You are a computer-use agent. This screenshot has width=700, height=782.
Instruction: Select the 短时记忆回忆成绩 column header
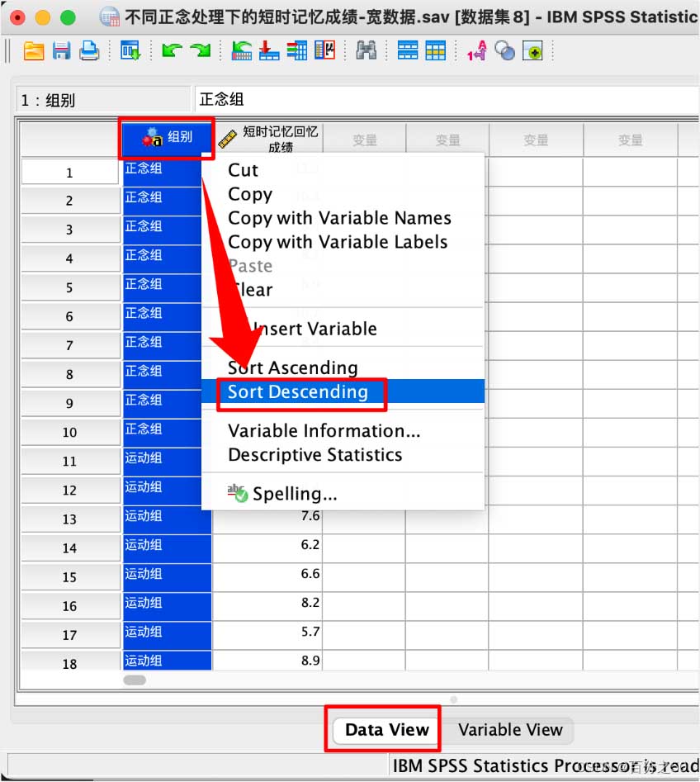pyautogui.click(x=269, y=138)
